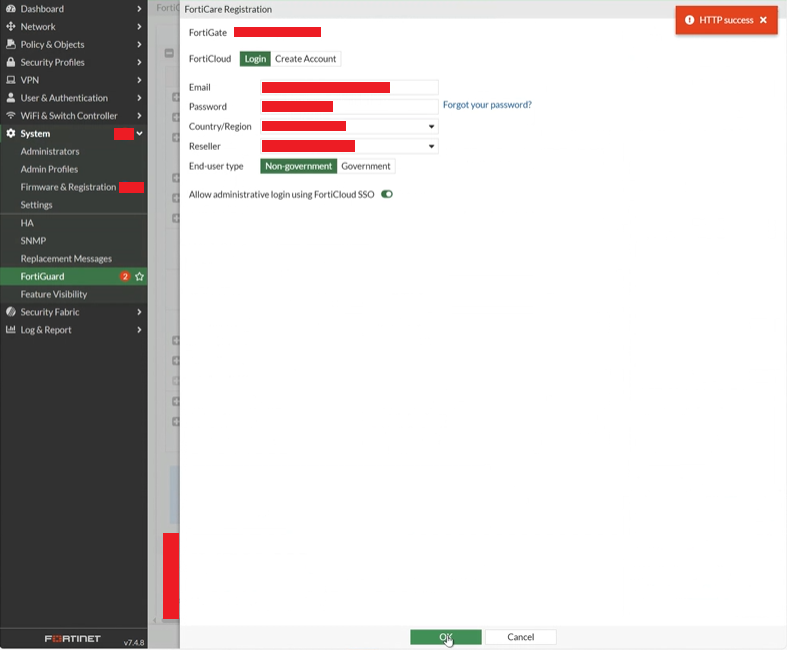The height and width of the screenshot is (650, 787).
Task: Select the FortiCloud Create Account option
Action: click(x=306, y=59)
